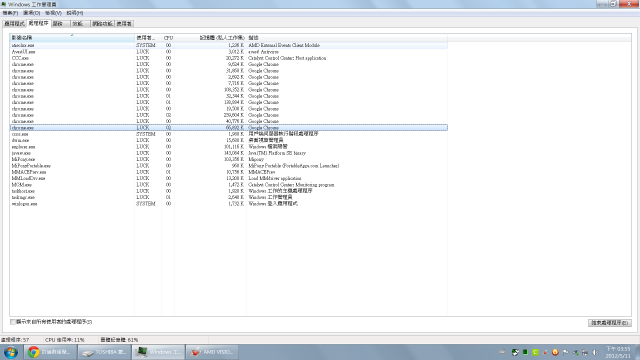
Task: Select the AvastUI.exe process row
Action: [229, 52]
